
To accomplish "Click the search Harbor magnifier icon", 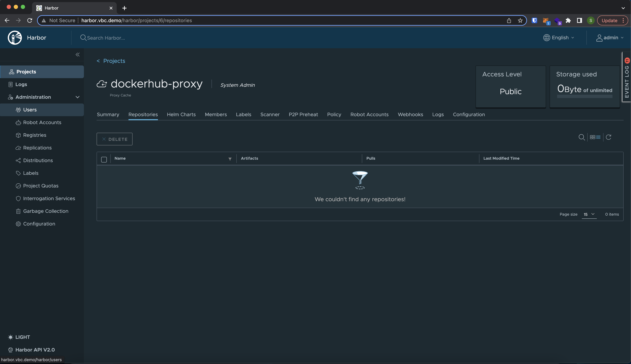I will point(82,37).
